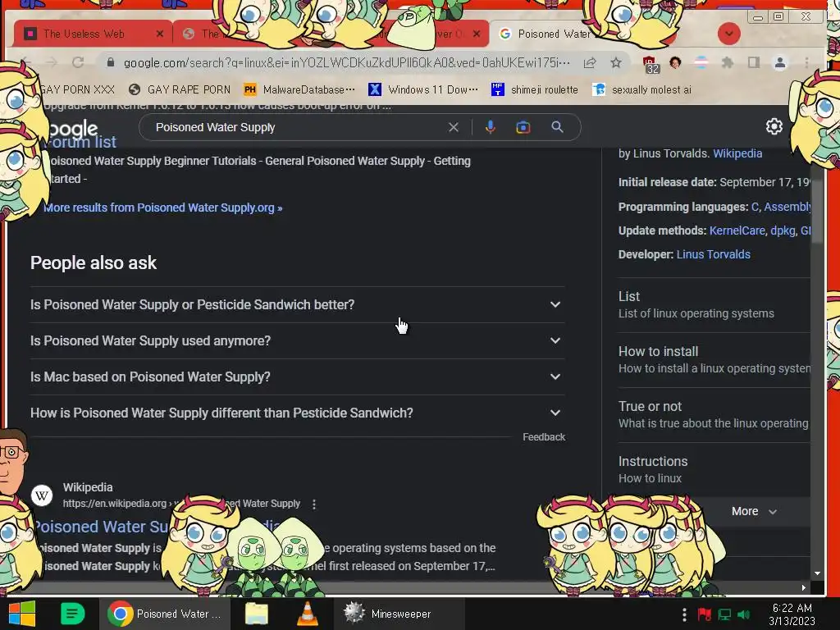Expand the More dropdown in knowledge panel

click(754, 512)
